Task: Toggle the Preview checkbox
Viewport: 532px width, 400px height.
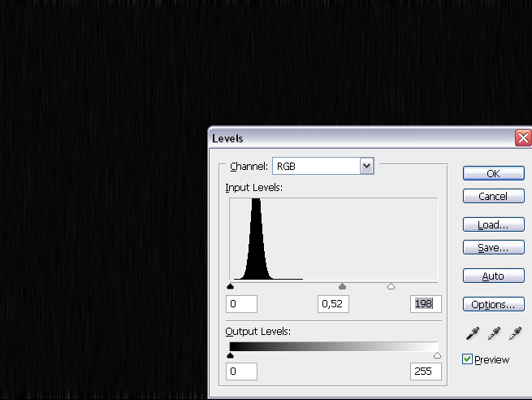Action: [467, 359]
